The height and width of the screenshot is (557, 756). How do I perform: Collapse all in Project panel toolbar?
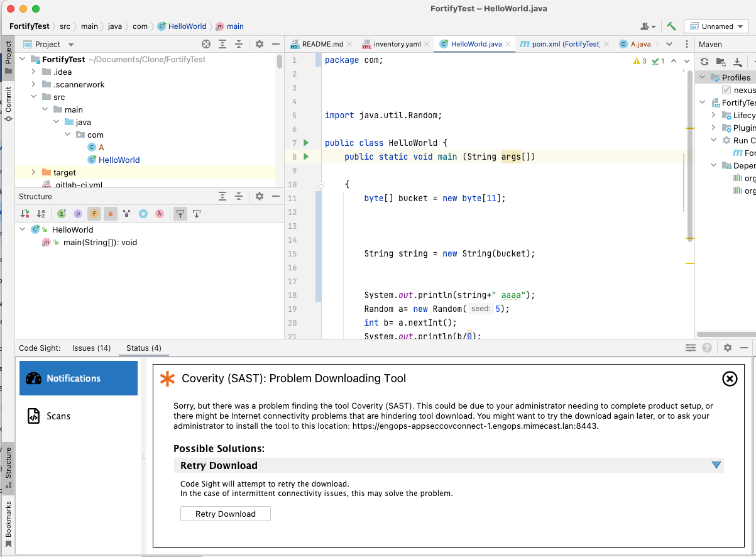click(239, 44)
